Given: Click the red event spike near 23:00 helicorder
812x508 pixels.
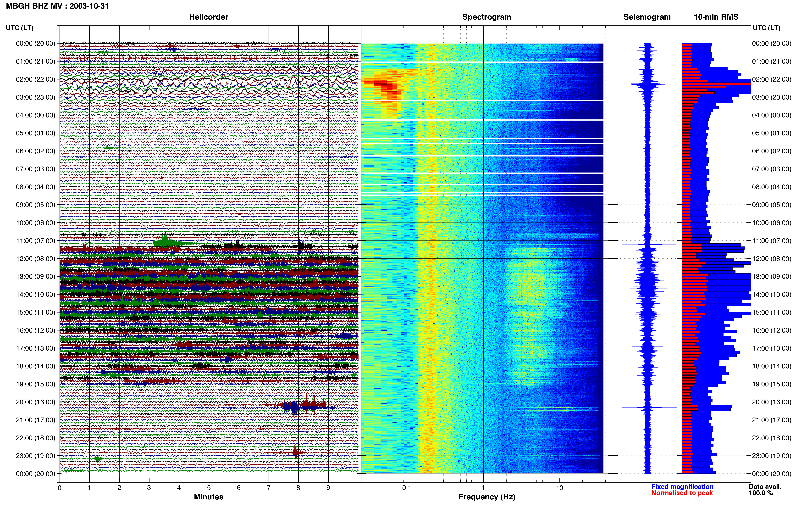Looking at the screenshot, I should [x=295, y=452].
